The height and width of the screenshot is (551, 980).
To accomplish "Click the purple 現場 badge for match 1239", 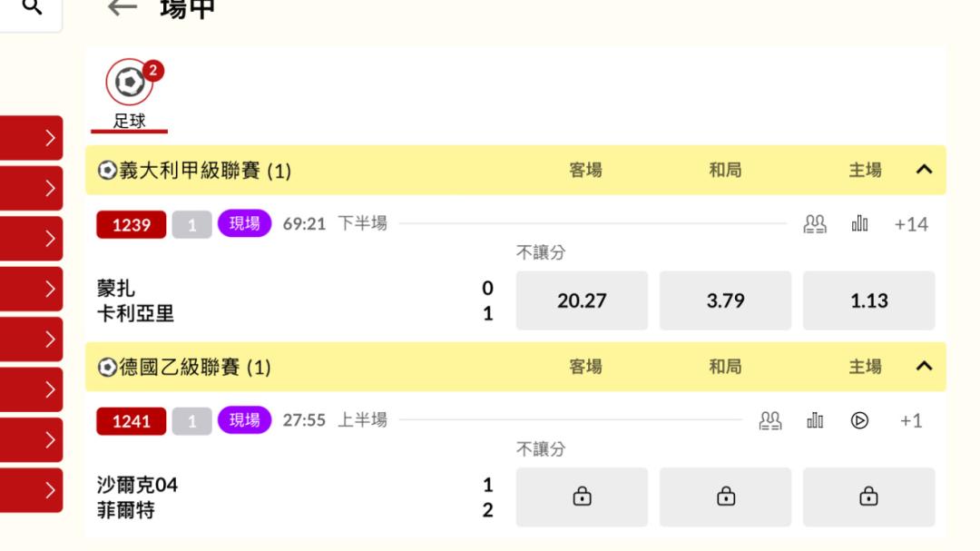I will coord(244,223).
